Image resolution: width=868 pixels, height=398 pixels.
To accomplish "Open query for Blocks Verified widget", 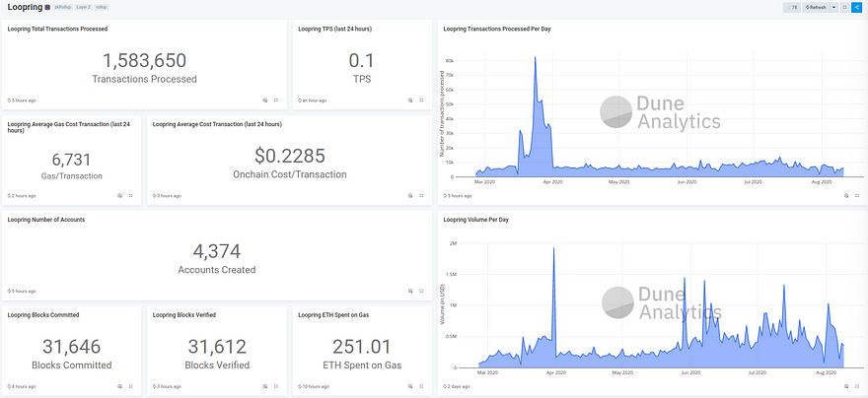I will pyautogui.click(x=264, y=386).
